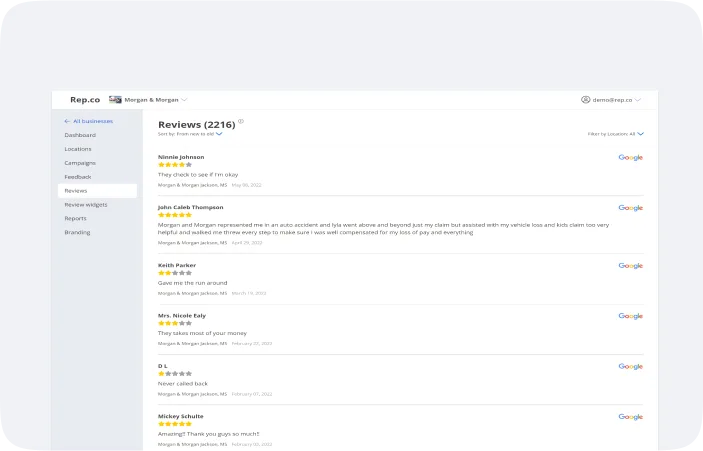Viewport: 703px width, 451px height.
Task: Expand the Morgan & Morgan business dropdown
Action: pos(184,100)
